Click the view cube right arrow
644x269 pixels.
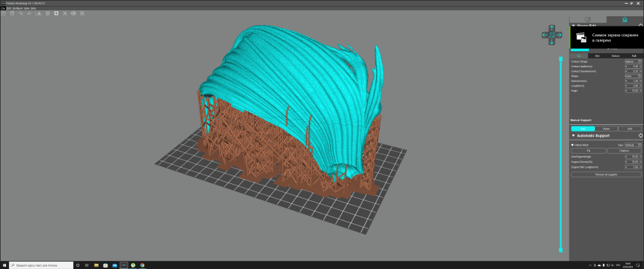559,35
